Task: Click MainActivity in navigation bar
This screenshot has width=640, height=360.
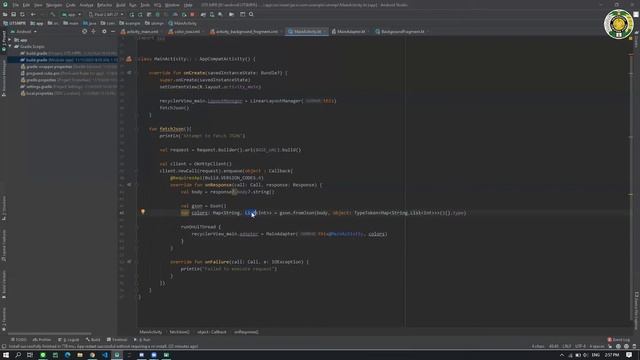Action: (x=182, y=23)
